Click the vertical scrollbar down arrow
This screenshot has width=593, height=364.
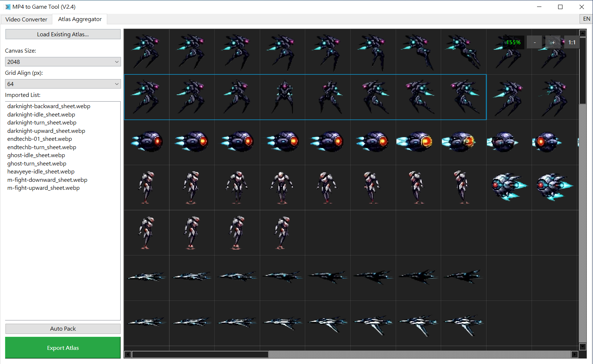(x=583, y=347)
